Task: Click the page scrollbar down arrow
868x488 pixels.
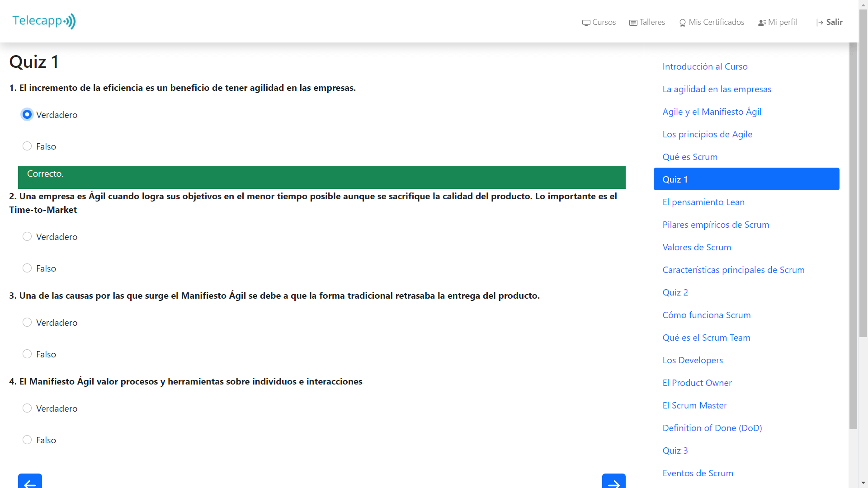Action: (863, 483)
